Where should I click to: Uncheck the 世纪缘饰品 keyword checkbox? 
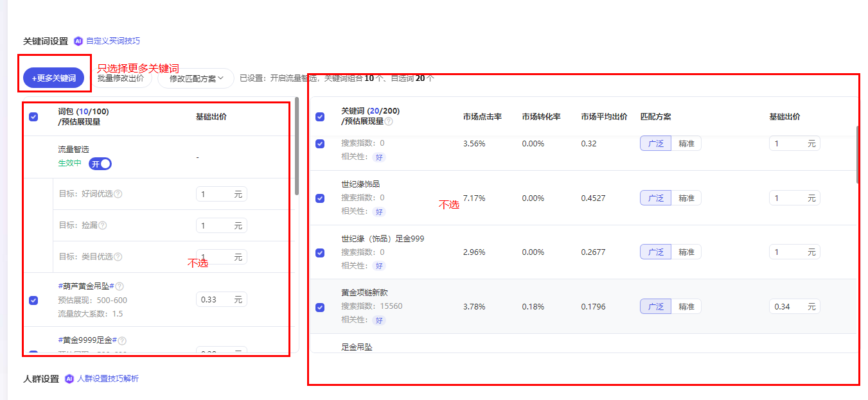point(320,198)
